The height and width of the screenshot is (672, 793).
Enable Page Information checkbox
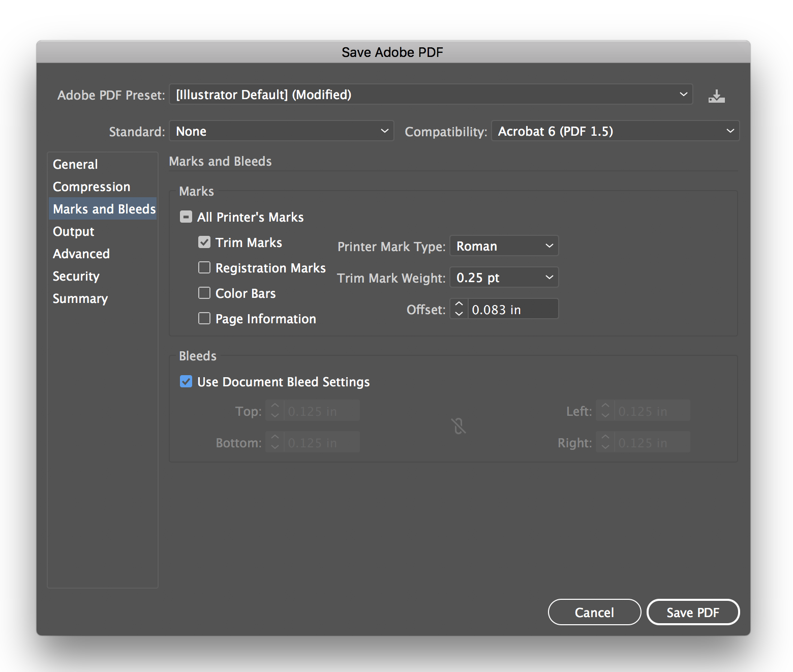point(204,318)
